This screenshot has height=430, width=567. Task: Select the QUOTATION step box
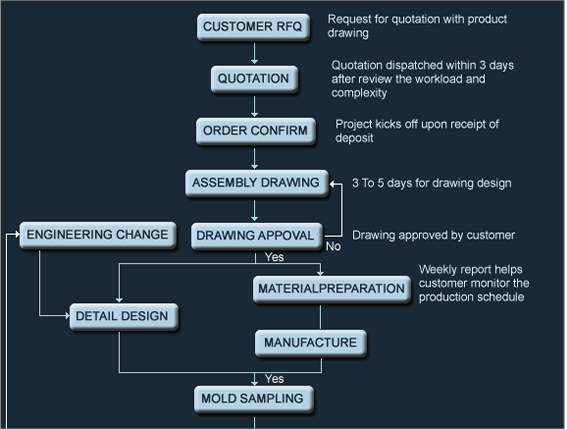254,79
